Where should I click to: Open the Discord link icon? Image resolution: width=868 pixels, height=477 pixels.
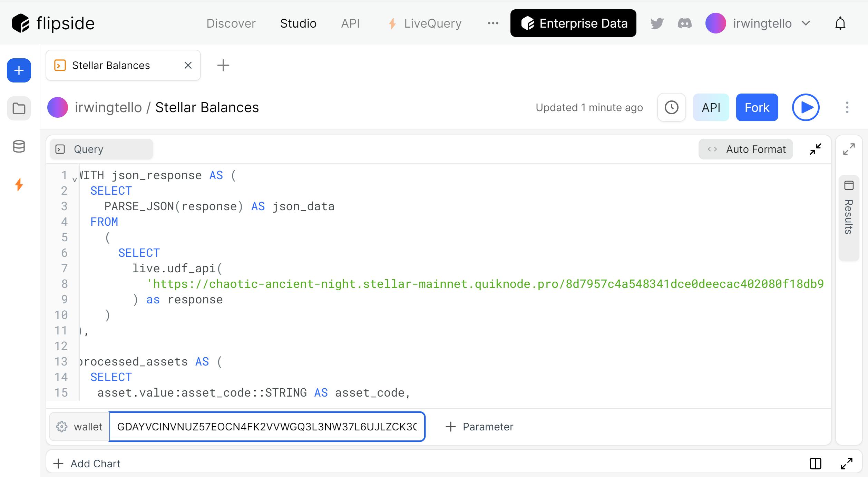coord(684,23)
